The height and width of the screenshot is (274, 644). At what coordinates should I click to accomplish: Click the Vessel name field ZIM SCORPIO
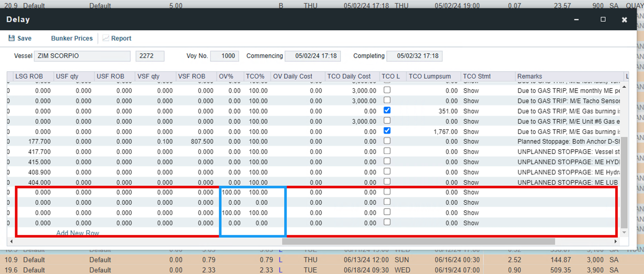coord(82,56)
